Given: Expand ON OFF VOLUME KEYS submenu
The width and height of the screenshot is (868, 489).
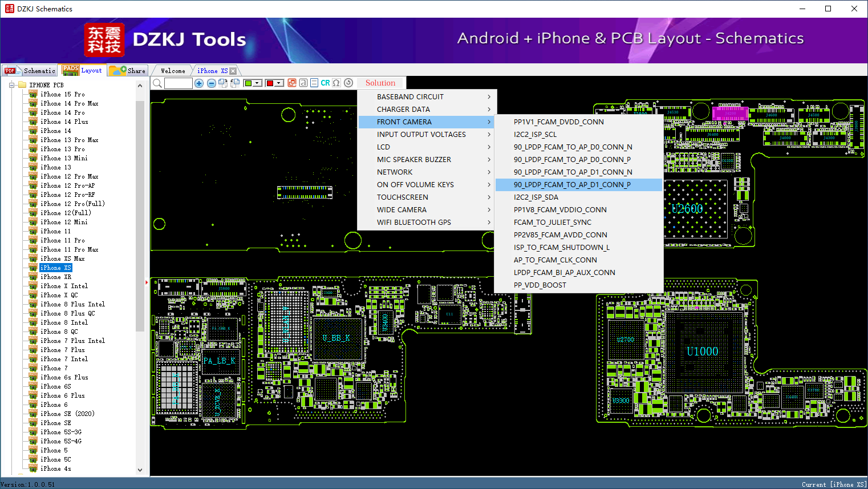Looking at the screenshot, I should (426, 185).
